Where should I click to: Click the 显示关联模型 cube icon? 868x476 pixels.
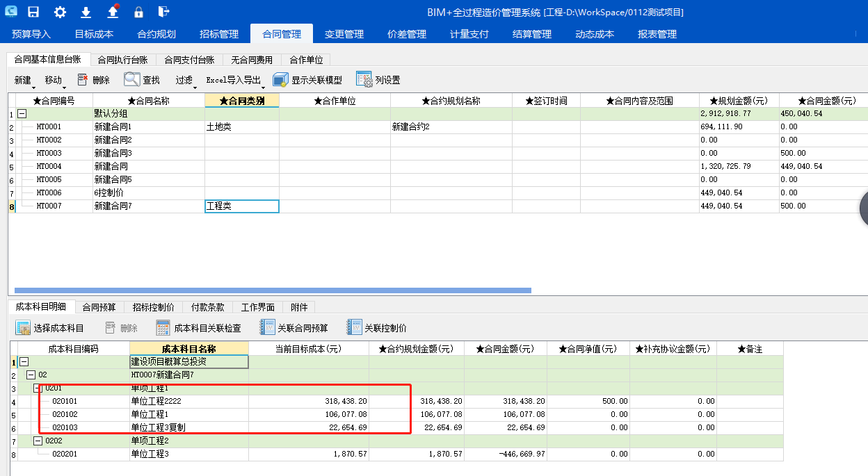click(x=280, y=80)
